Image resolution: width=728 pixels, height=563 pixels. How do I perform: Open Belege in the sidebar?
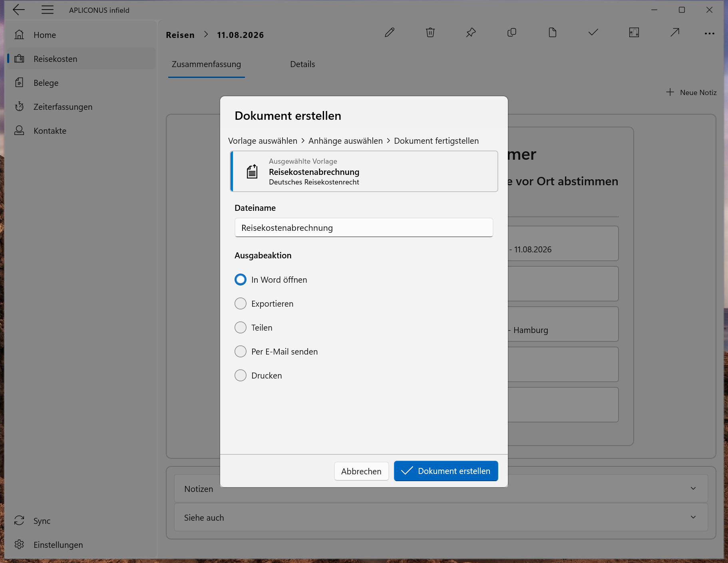coord(81,83)
